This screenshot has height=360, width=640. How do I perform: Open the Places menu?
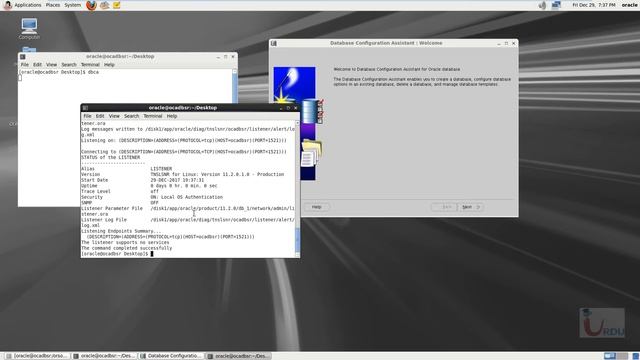pyautogui.click(x=53, y=5)
